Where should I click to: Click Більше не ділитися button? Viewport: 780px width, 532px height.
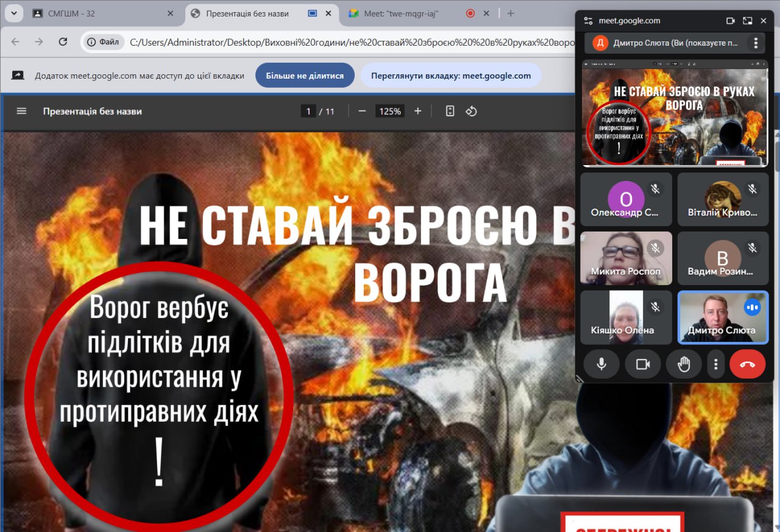[305, 76]
